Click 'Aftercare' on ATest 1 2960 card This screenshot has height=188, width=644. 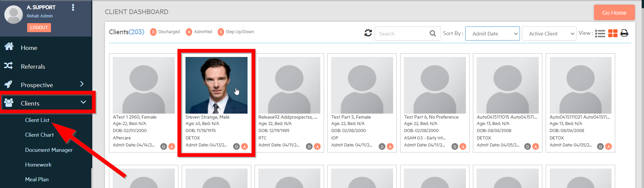122,138
